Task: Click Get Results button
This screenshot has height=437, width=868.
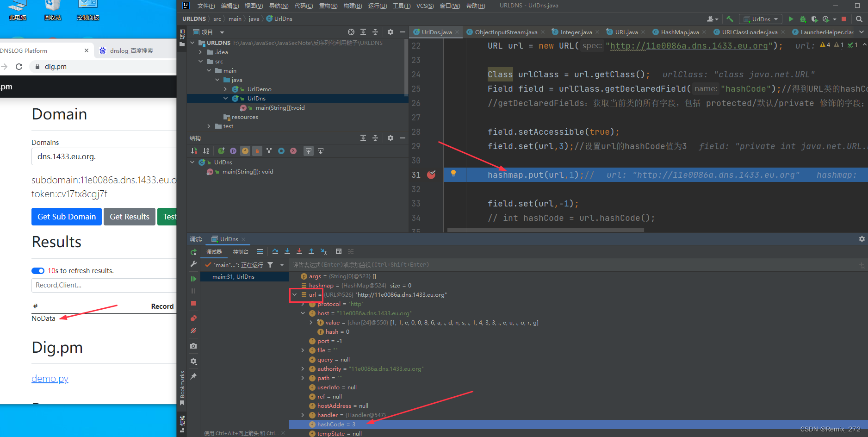Action: coord(130,217)
